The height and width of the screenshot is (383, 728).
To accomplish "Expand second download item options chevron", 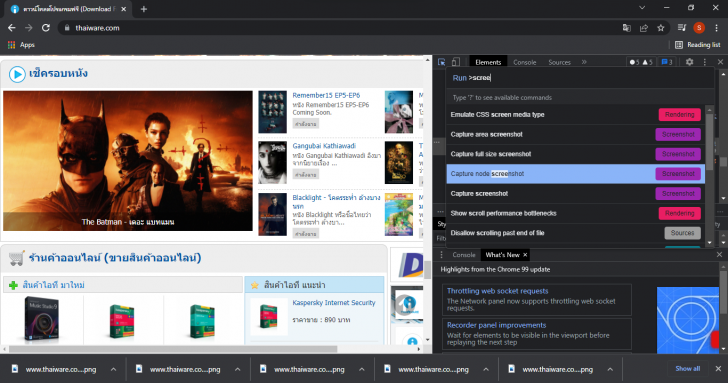I will point(237,370).
